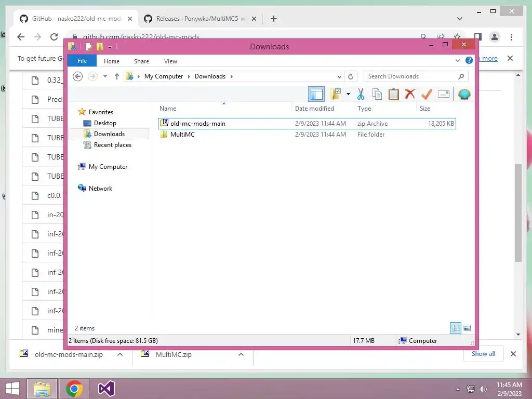Open the File ribbon tab

(x=82, y=61)
